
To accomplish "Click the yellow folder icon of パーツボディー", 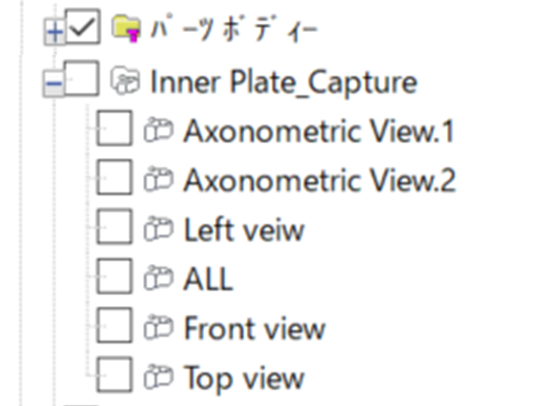I will pyautogui.click(x=126, y=29).
